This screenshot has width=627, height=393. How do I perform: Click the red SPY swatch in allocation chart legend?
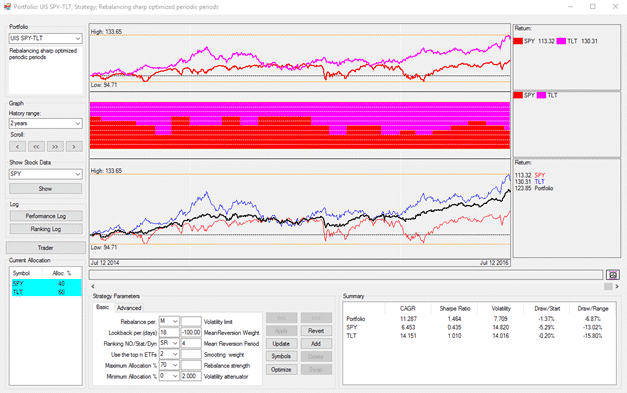point(518,95)
